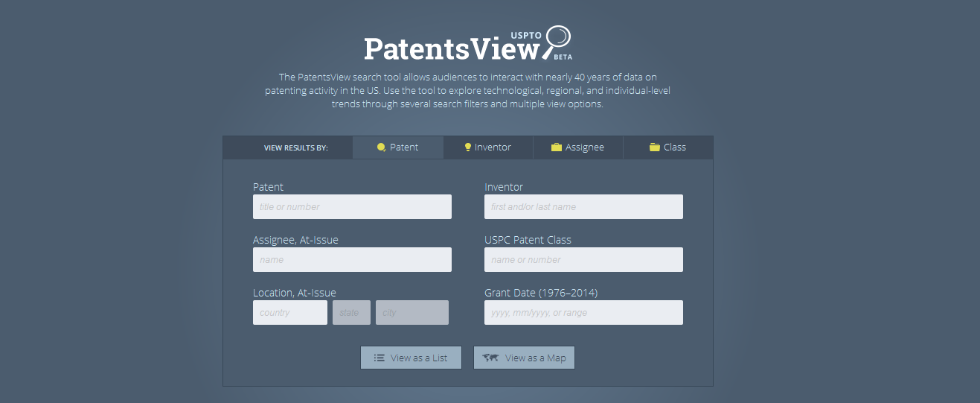Focus the Patent title or number field
Image resolution: width=980 pixels, height=403 pixels.
pos(352,207)
